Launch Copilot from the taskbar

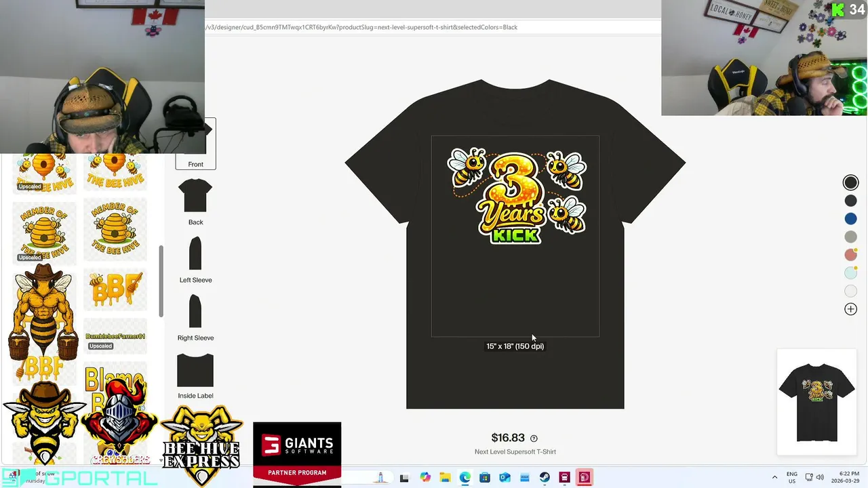coord(425,478)
